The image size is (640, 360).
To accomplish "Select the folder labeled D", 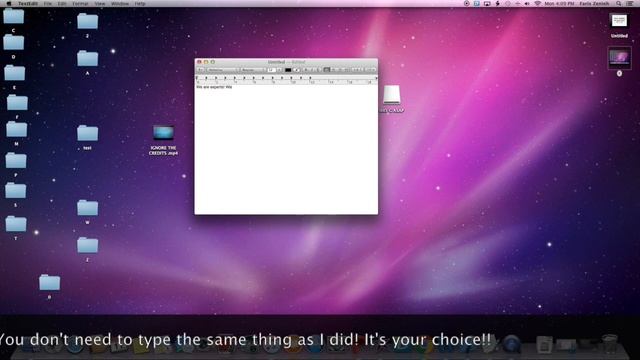I will click(x=13, y=42).
